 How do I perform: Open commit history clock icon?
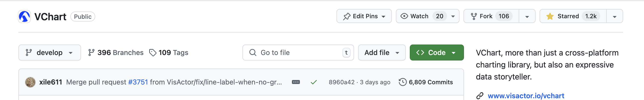tap(403, 82)
